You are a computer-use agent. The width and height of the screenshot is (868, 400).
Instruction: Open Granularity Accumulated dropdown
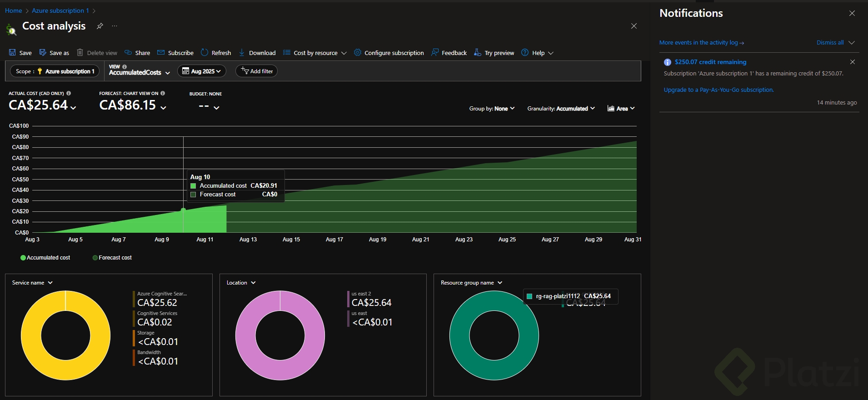point(561,109)
